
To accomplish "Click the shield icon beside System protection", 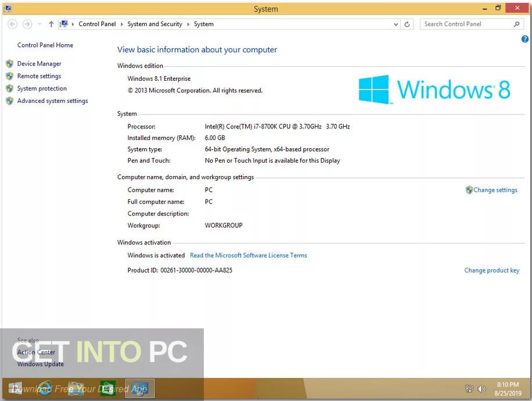I will [x=9, y=88].
